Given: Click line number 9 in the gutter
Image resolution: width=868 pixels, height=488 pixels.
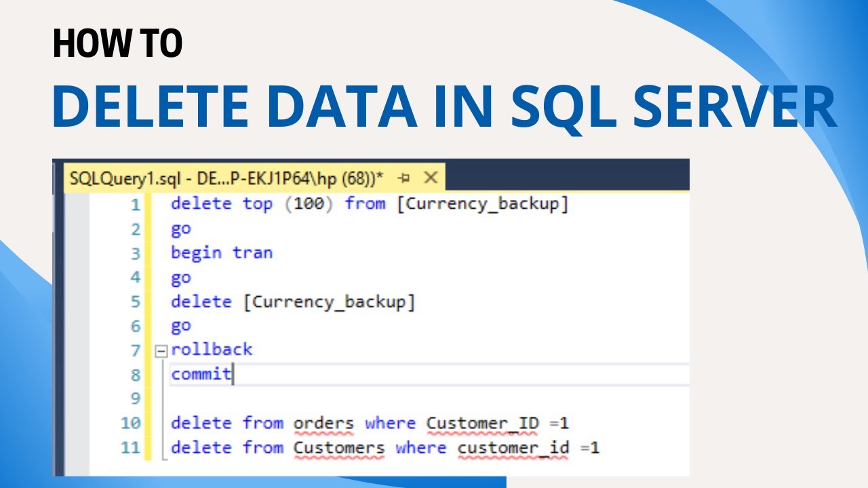Looking at the screenshot, I should coord(135,398).
